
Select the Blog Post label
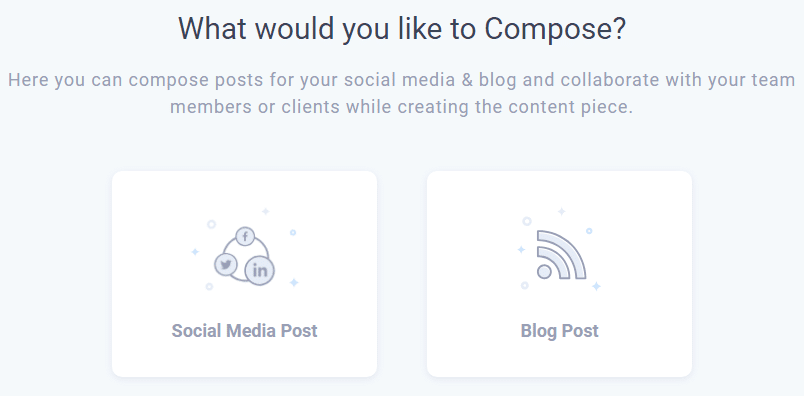point(559,331)
